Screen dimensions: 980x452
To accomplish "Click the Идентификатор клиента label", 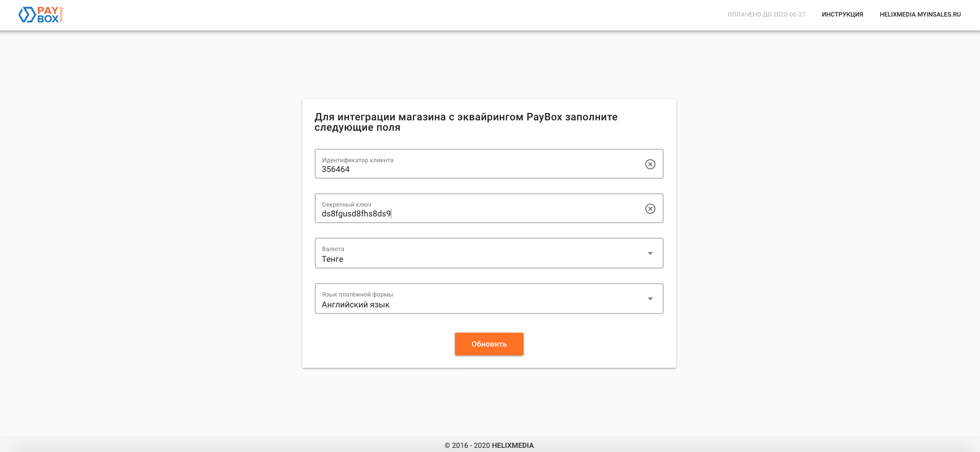I will point(358,160).
